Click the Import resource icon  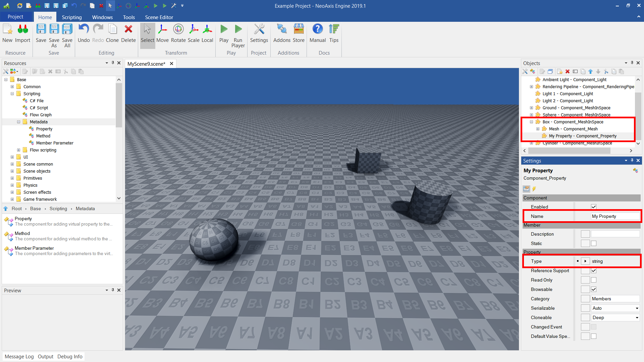(x=23, y=33)
